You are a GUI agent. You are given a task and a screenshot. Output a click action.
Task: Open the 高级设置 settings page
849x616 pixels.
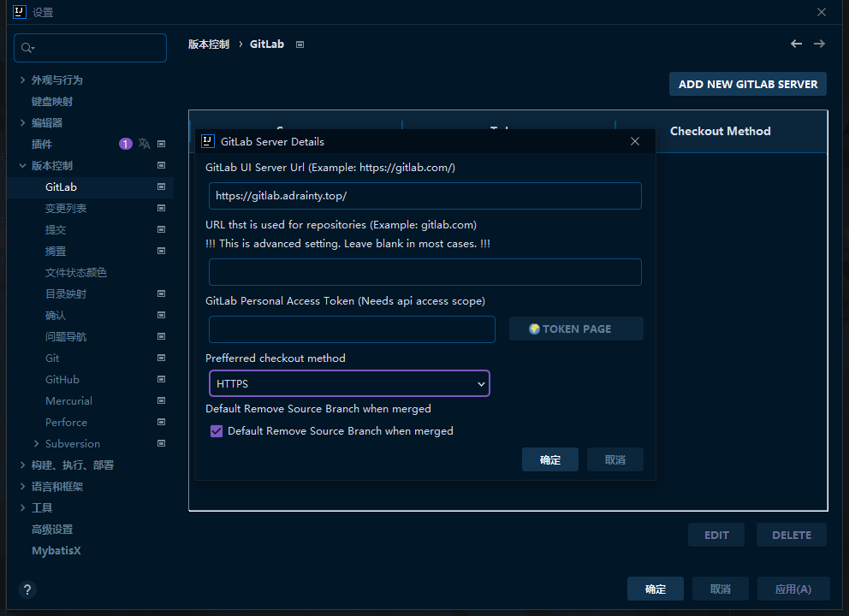click(x=52, y=530)
